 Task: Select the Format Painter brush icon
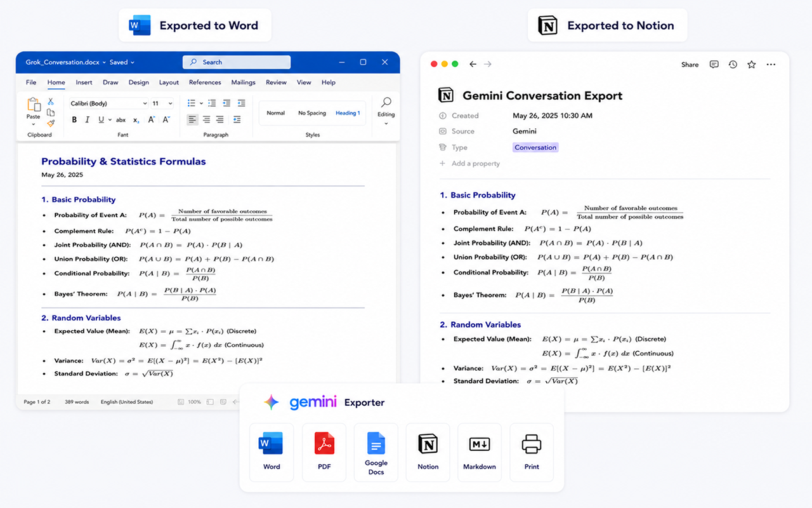(x=51, y=123)
